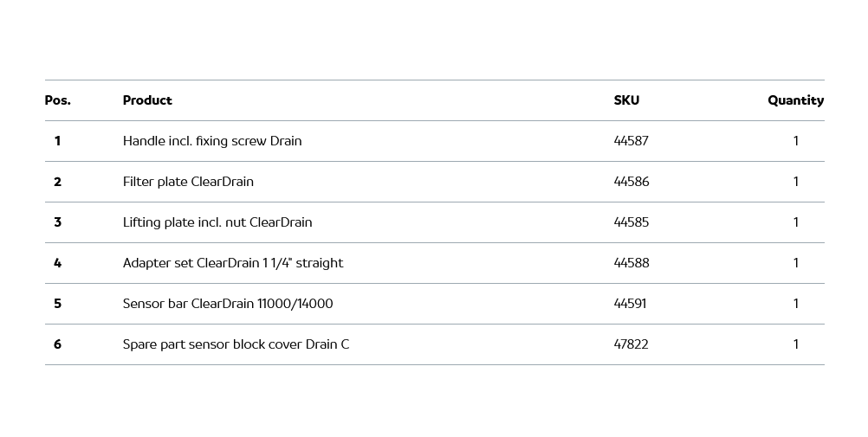Click the Quantity column header

click(795, 100)
